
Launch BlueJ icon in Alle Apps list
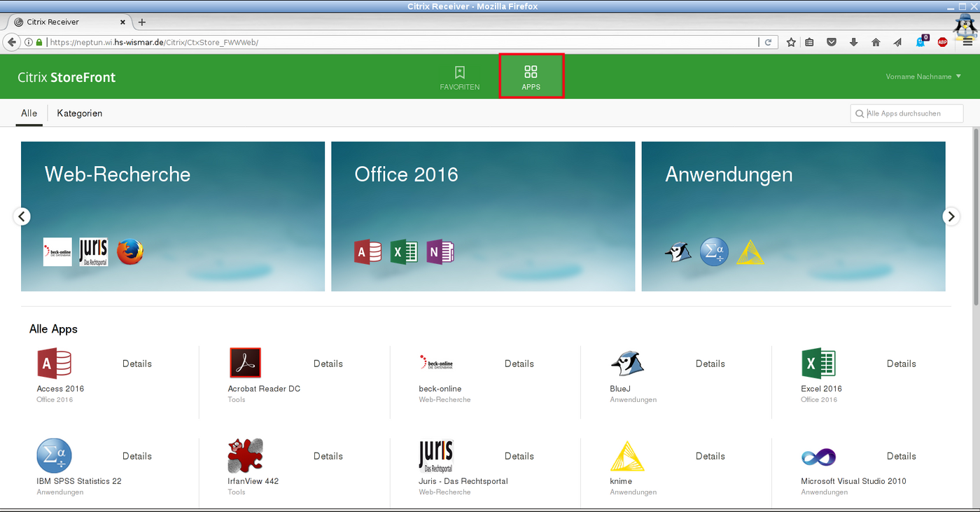627,363
